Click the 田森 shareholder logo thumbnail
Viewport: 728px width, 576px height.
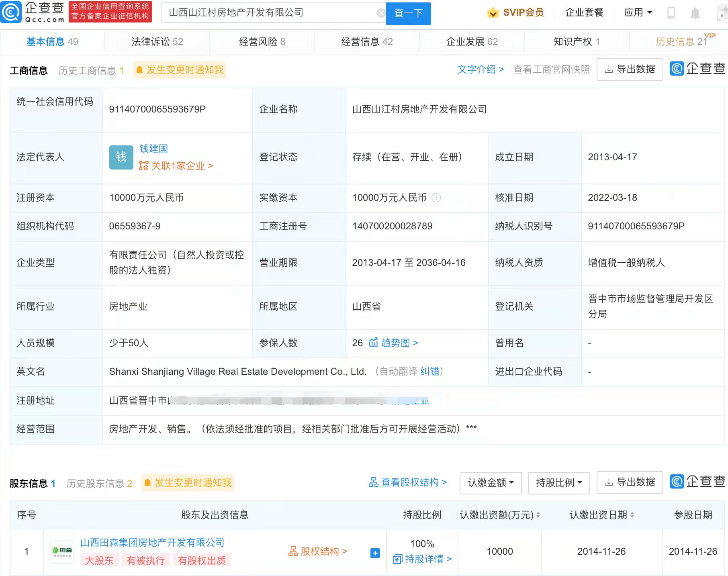pyautogui.click(x=62, y=551)
